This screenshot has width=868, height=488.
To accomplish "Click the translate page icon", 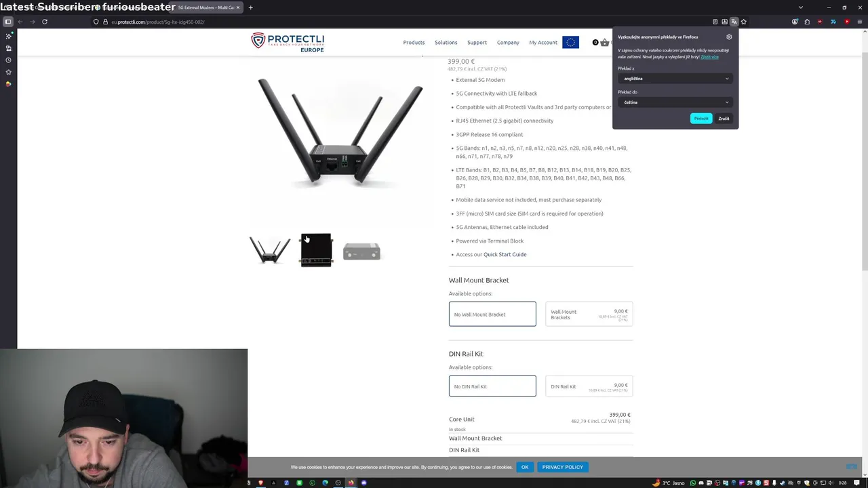I will (734, 22).
